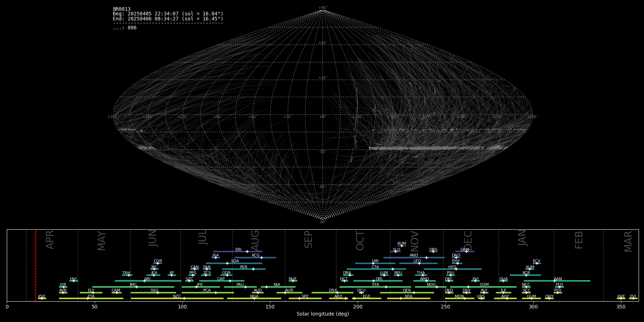Screen dimensions: 644x322
Task: Click the DRA shower label
Action: tap(347, 273)
